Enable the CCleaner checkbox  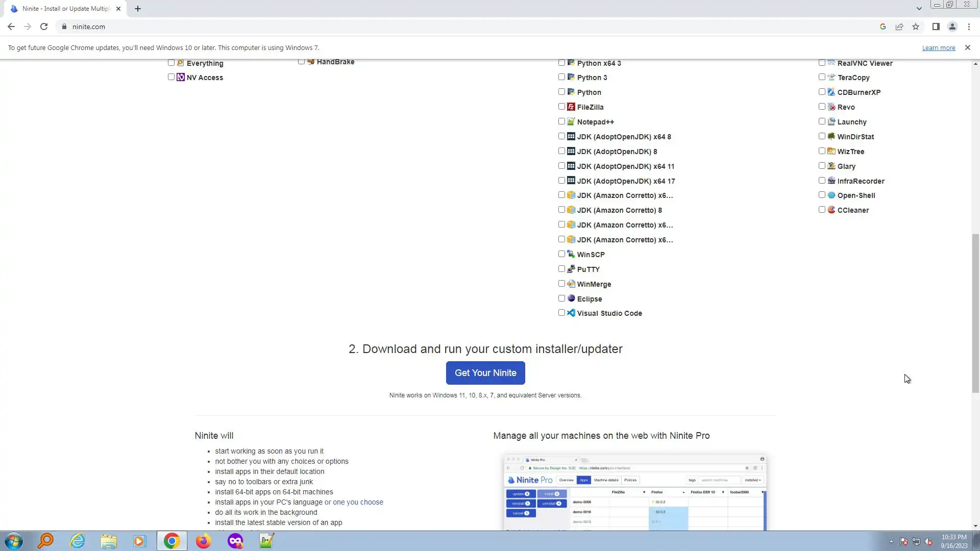(x=822, y=210)
